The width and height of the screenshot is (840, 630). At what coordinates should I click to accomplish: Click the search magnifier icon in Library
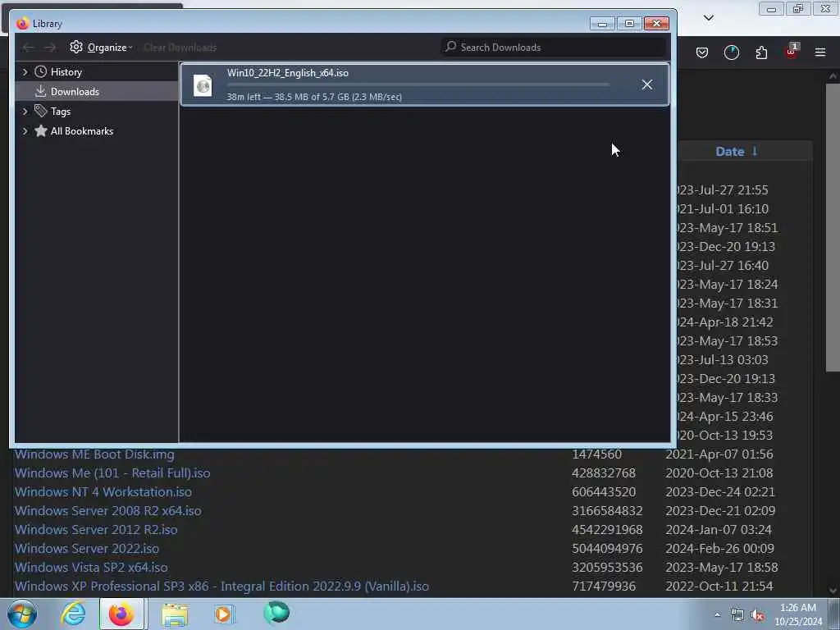tap(451, 47)
